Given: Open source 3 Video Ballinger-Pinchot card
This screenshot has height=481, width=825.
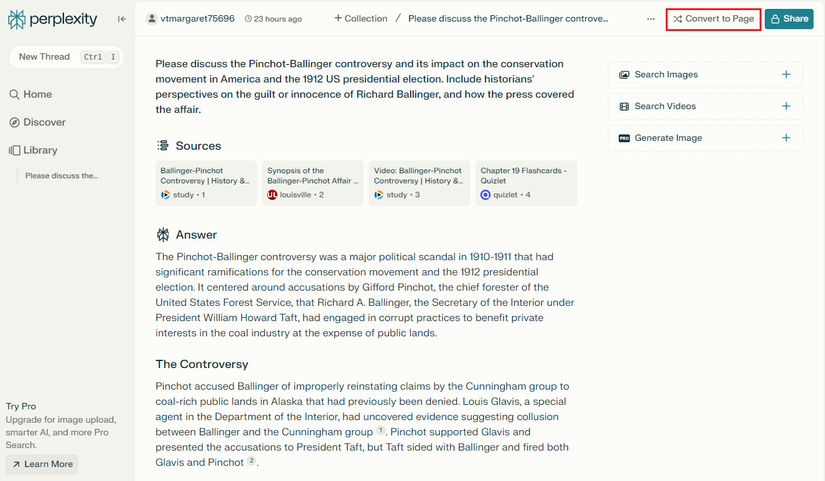Looking at the screenshot, I should pyautogui.click(x=419, y=183).
